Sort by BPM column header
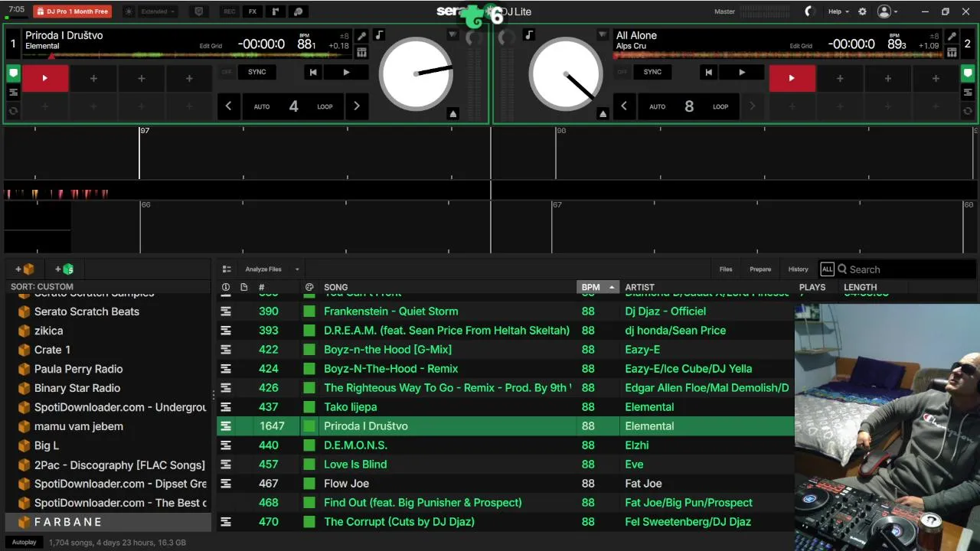This screenshot has width=980, height=551. (x=597, y=287)
